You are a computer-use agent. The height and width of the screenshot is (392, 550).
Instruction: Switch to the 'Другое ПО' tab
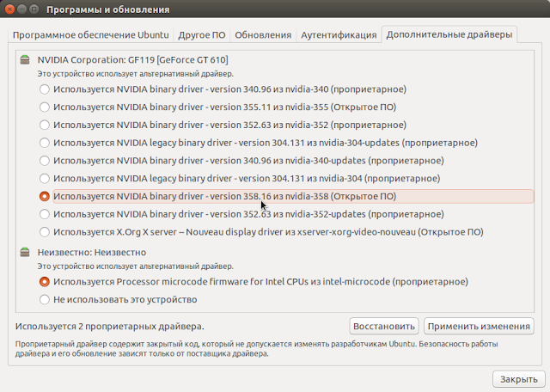(x=202, y=35)
